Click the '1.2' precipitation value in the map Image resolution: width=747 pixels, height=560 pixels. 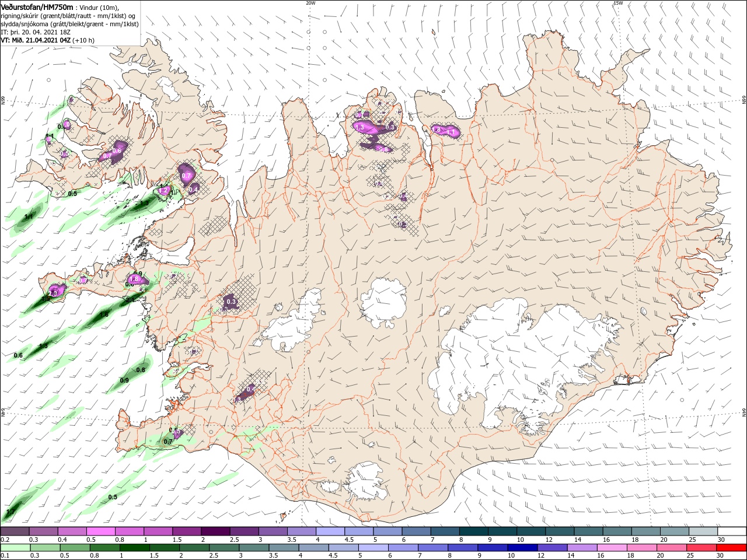tap(164, 190)
